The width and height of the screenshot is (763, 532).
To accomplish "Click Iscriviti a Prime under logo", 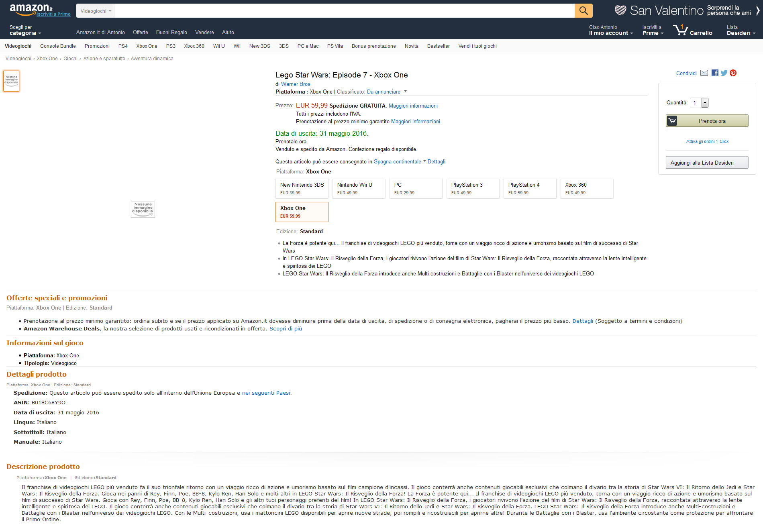I will pyautogui.click(x=53, y=14).
